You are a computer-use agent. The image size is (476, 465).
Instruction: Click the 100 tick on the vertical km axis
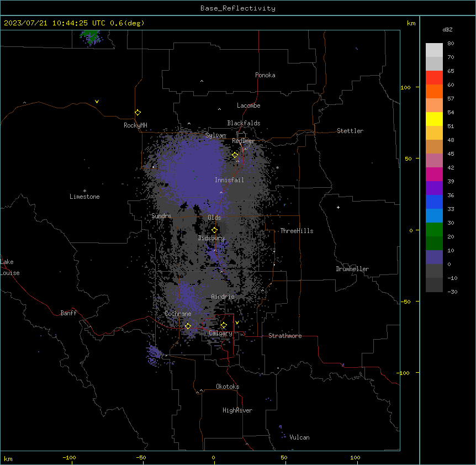point(405,87)
